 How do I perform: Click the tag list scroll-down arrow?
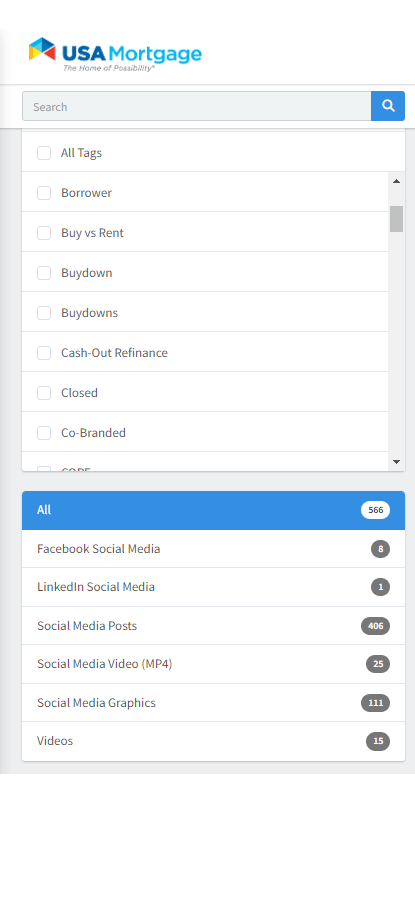[x=396, y=462]
